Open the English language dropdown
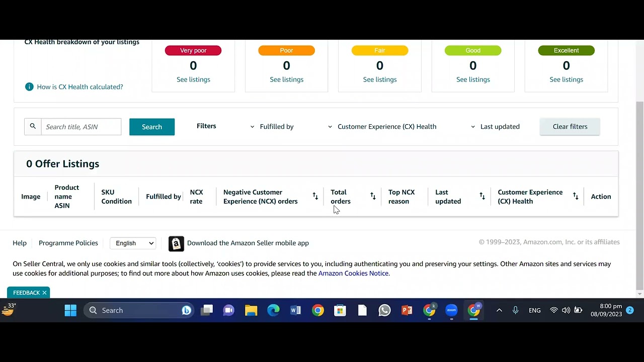The width and height of the screenshot is (644, 362). click(133, 243)
